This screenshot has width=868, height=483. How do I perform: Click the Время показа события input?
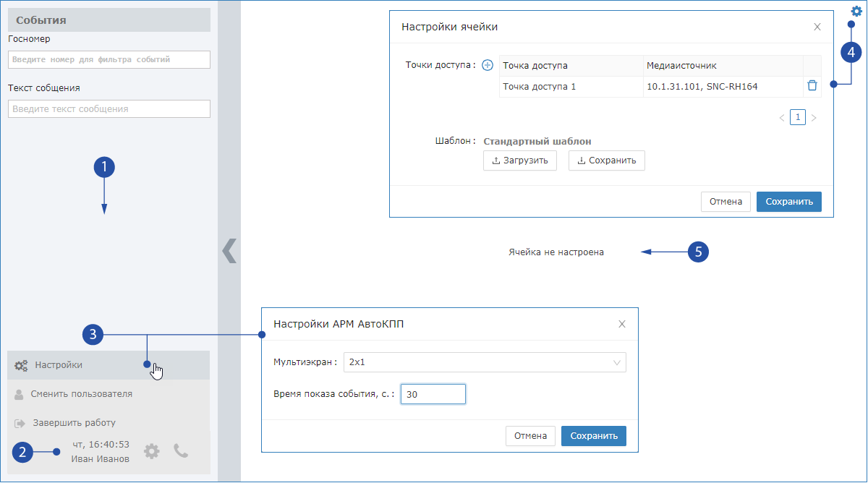click(433, 394)
